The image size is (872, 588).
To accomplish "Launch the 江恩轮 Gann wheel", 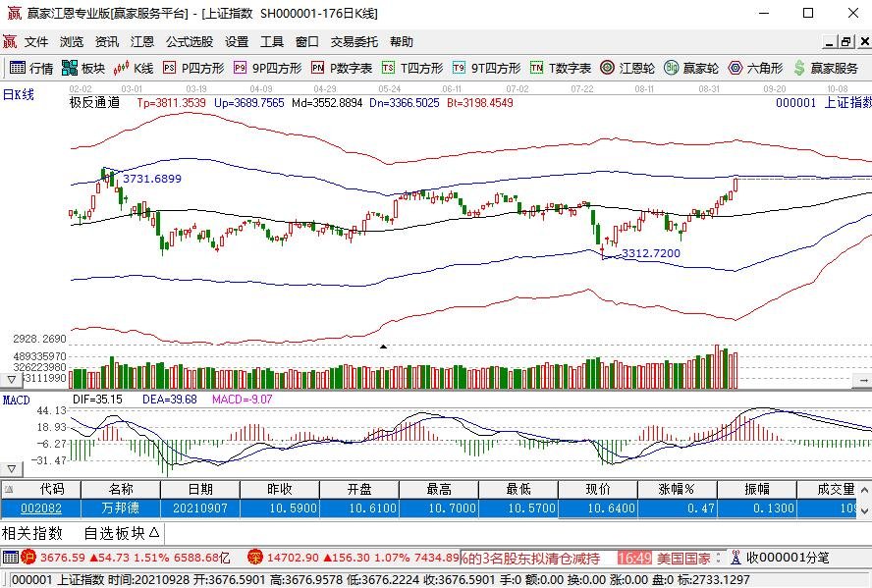I will (627, 69).
